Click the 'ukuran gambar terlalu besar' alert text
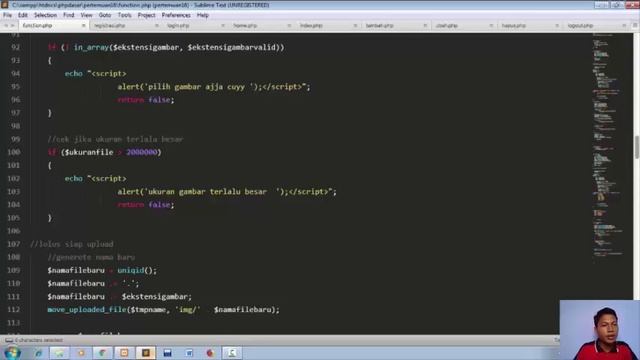This screenshot has width=640, height=360. coord(207,192)
